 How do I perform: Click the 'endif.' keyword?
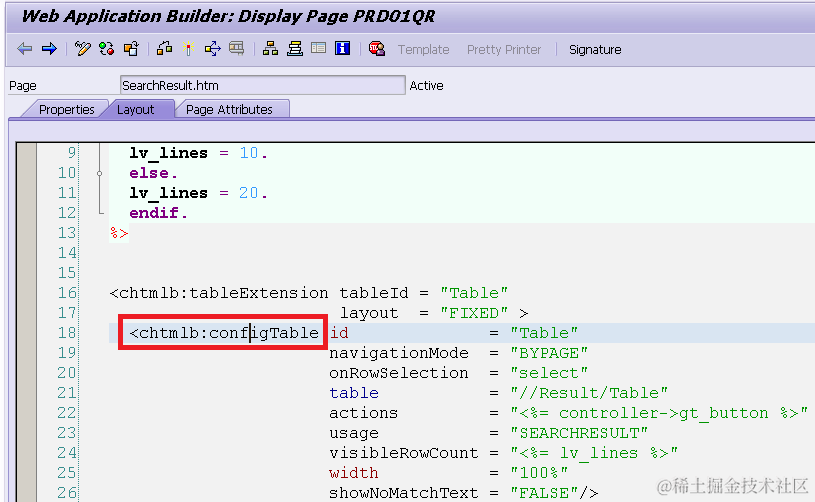pyautogui.click(x=159, y=213)
